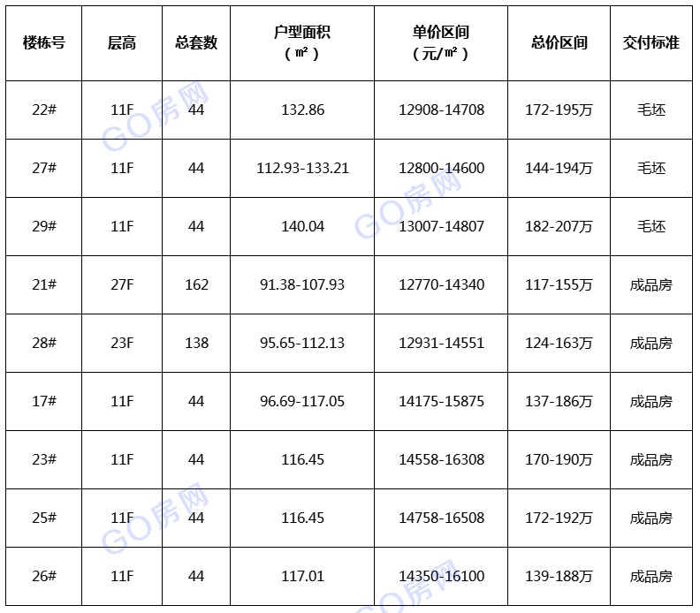The width and height of the screenshot is (700, 613).
Task: Click the 交付标准 column header
Action: pos(651,43)
